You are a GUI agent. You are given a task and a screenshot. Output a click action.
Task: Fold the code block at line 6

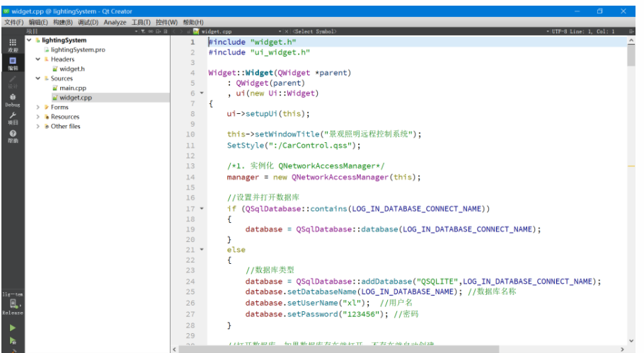(202, 93)
